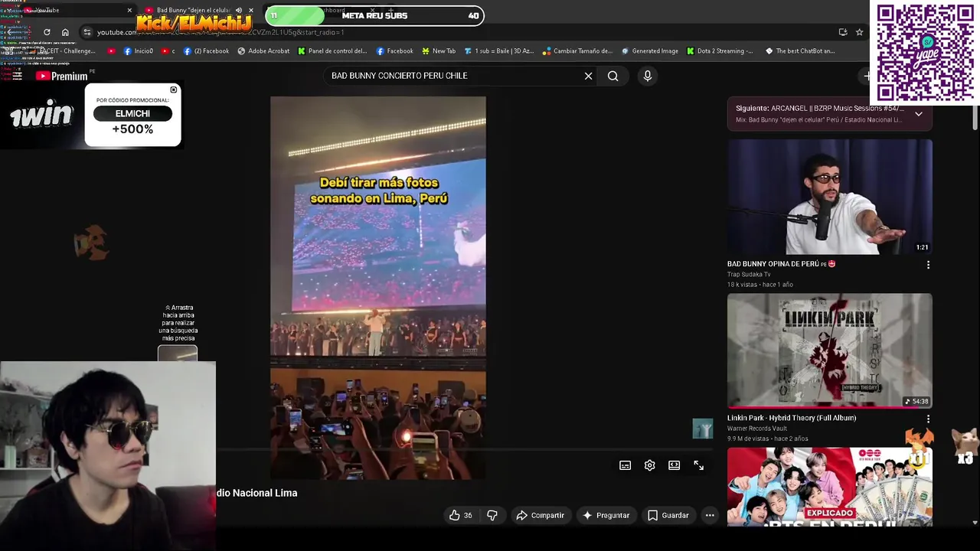Mute audio on the Bad Bunny tab
The height and width of the screenshot is (551, 980).
coord(238,10)
